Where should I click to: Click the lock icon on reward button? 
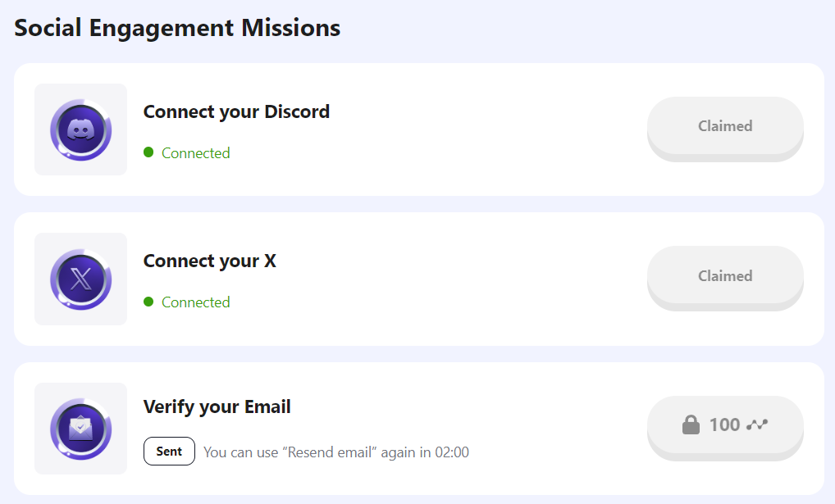(x=691, y=425)
